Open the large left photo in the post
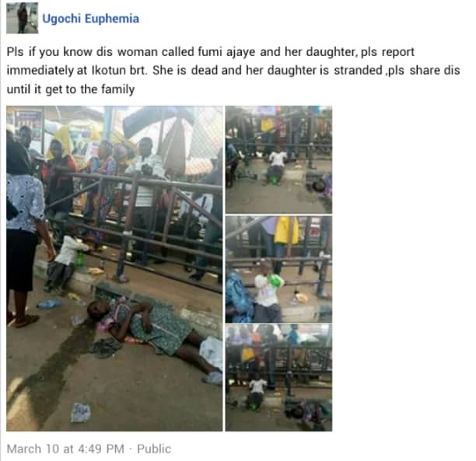 [114, 268]
